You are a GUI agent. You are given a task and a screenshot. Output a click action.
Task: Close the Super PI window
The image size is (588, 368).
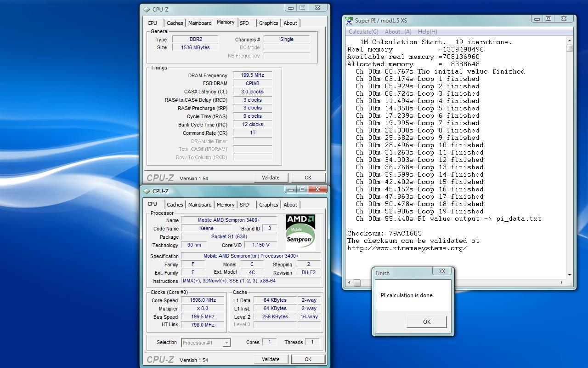(564, 18)
